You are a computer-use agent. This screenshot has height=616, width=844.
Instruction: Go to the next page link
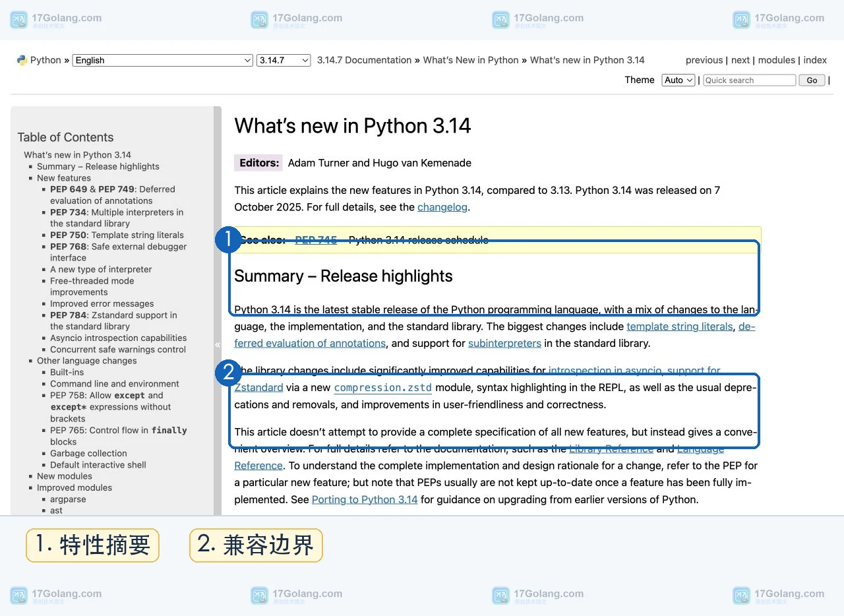pyautogui.click(x=740, y=60)
